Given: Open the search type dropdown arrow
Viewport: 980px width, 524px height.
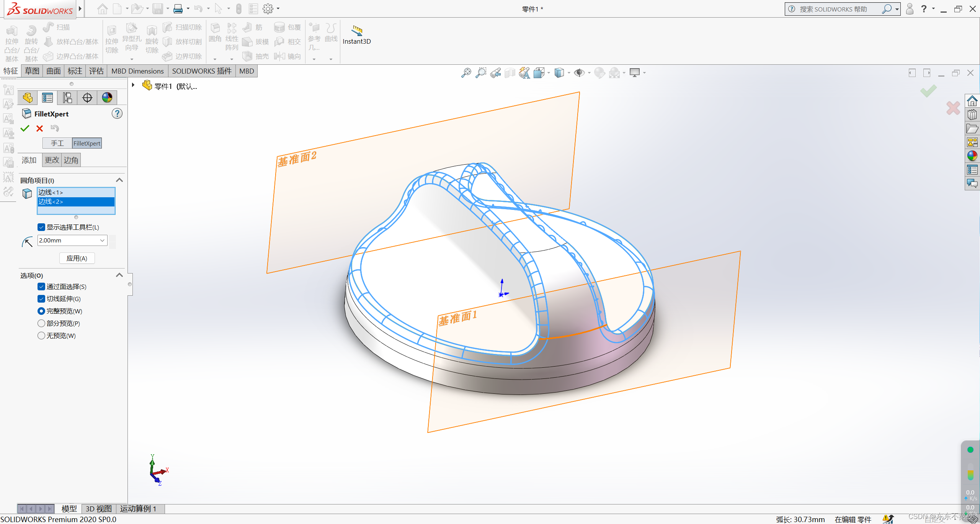Looking at the screenshot, I should 897,9.
